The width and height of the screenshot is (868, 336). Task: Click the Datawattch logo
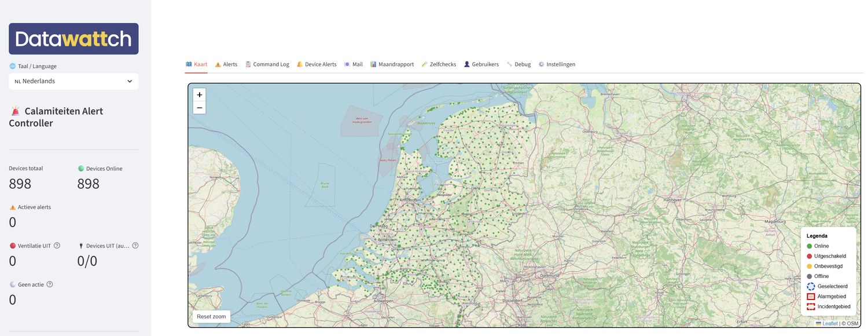pyautogui.click(x=73, y=39)
